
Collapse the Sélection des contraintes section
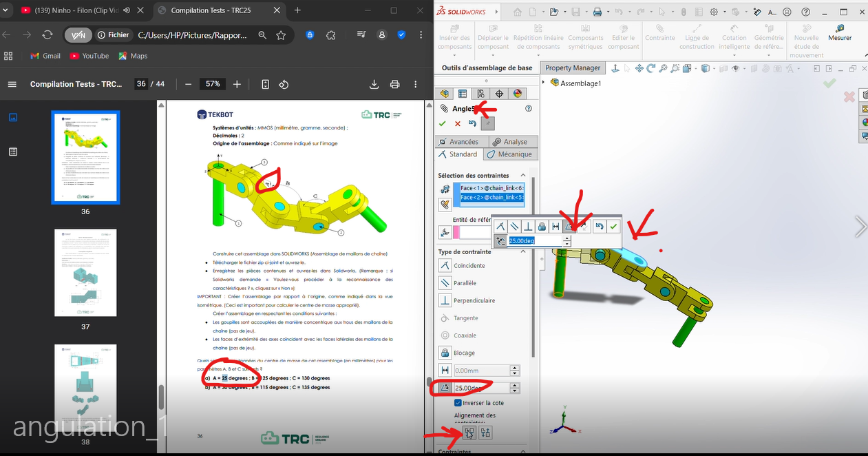pos(523,176)
